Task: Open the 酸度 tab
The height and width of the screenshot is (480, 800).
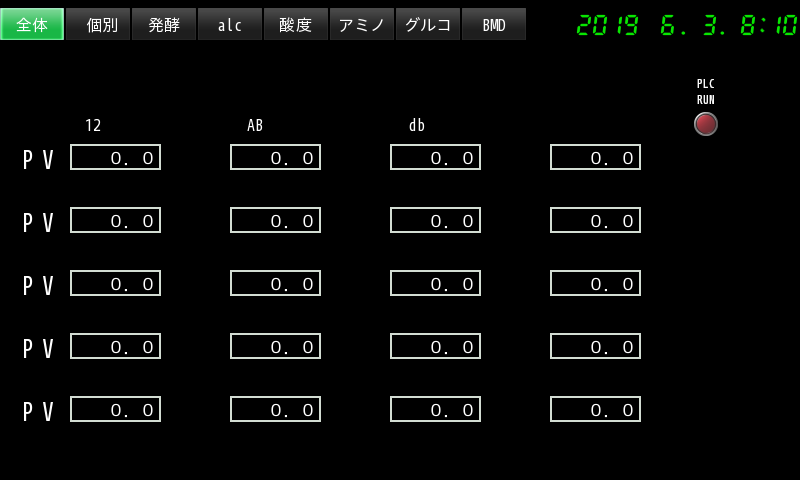Action: point(296,25)
